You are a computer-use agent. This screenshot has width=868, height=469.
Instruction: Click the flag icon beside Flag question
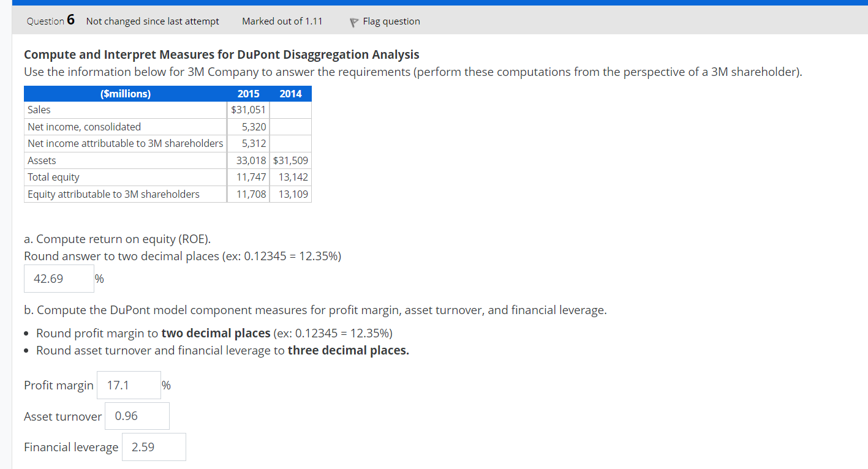click(353, 21)
